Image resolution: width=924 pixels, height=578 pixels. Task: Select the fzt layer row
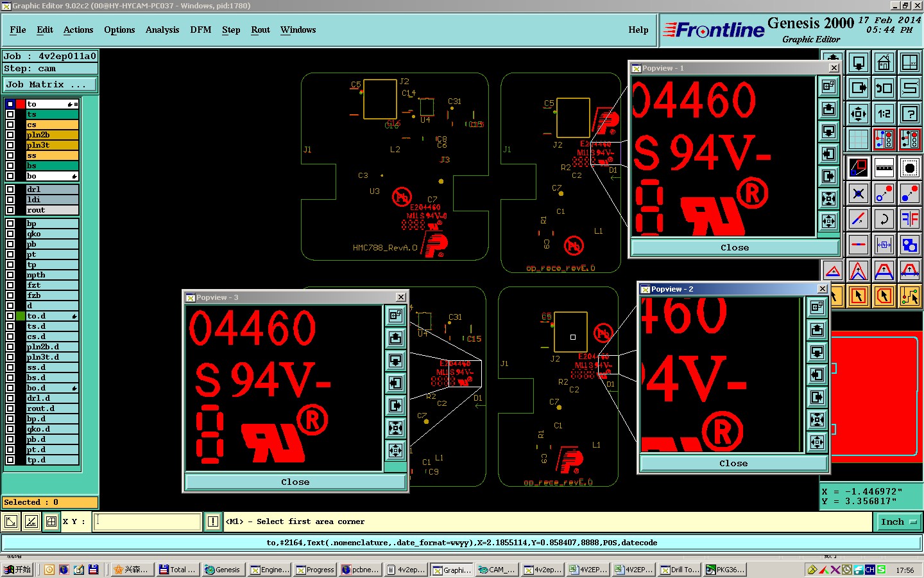pos(52,285)
